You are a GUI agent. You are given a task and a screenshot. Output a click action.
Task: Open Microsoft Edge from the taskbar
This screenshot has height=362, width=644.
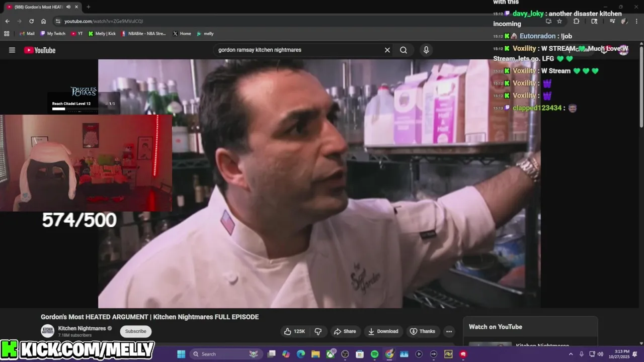tap(301, 354)
